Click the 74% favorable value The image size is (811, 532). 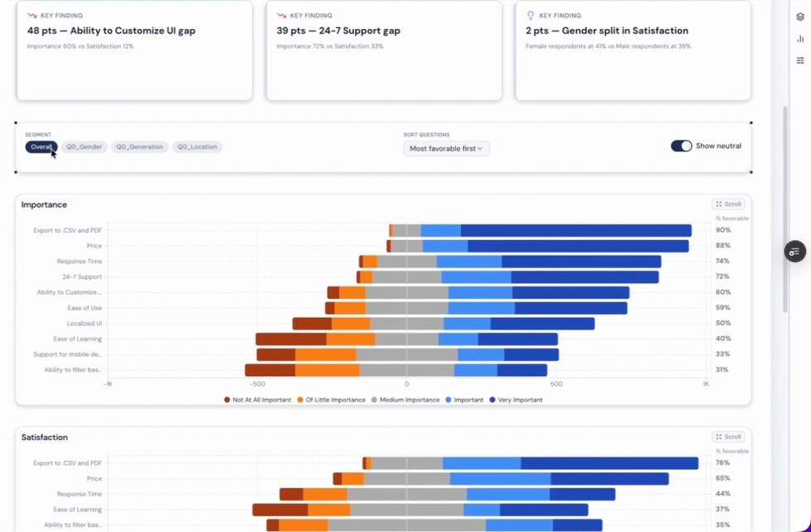pyautogui.click(x=722, y=261)
